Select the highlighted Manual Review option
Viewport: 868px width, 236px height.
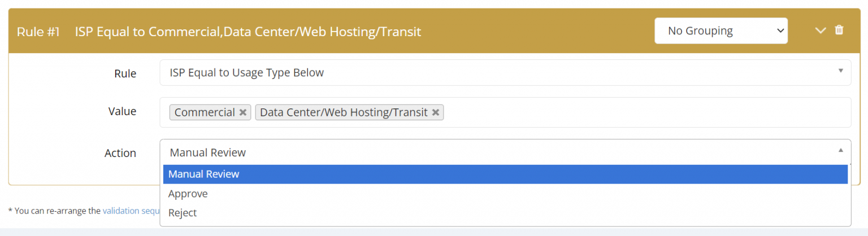point(505,174)
